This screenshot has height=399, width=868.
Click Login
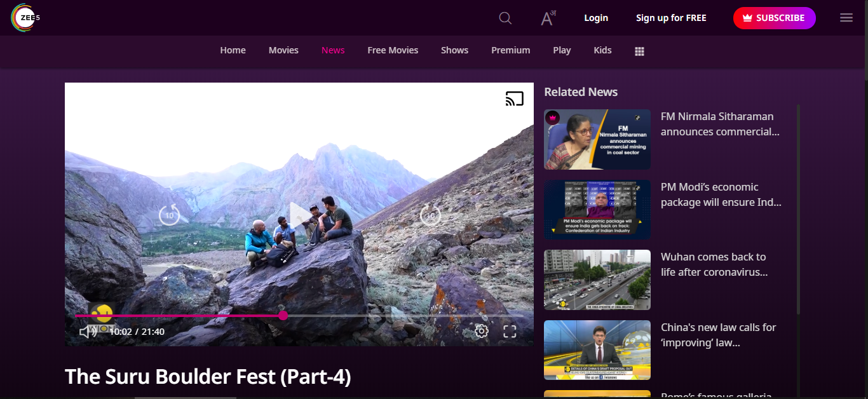click(x=596, y=18)
